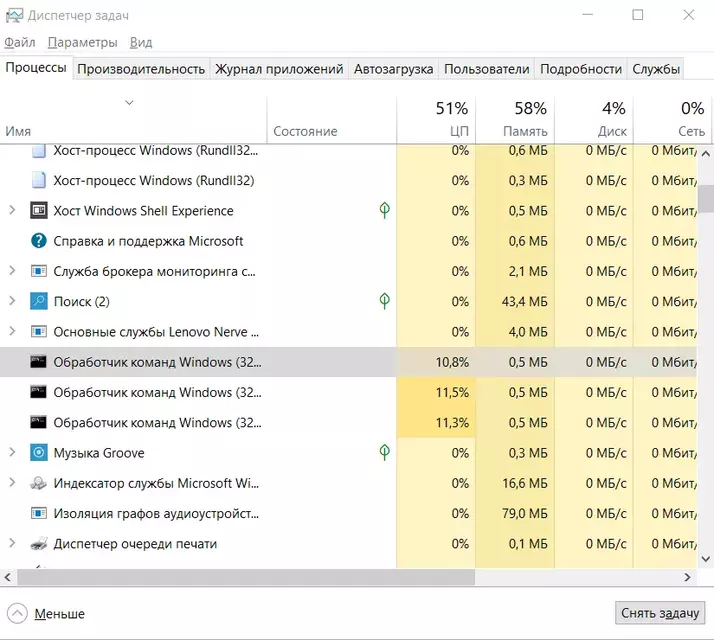Image resolution: width=714 pixels, height=640 pixels.
Task: Expand the Индексатор службы Microsoft group
Action: 12,482
